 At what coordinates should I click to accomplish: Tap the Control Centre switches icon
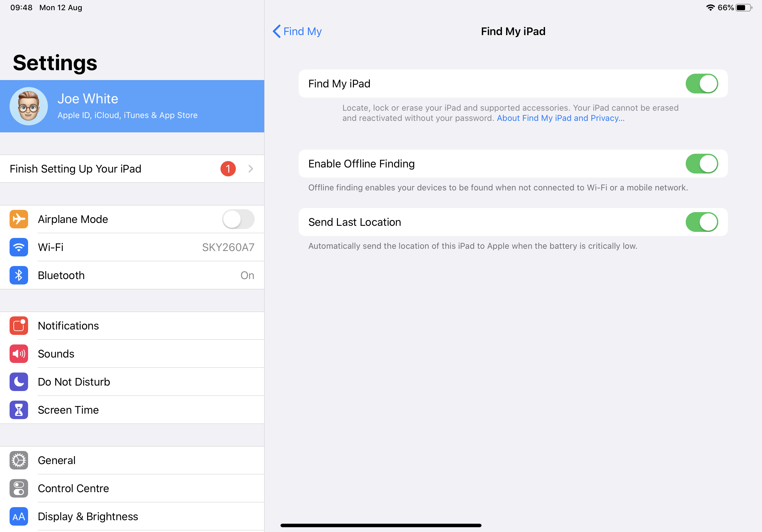19,488
